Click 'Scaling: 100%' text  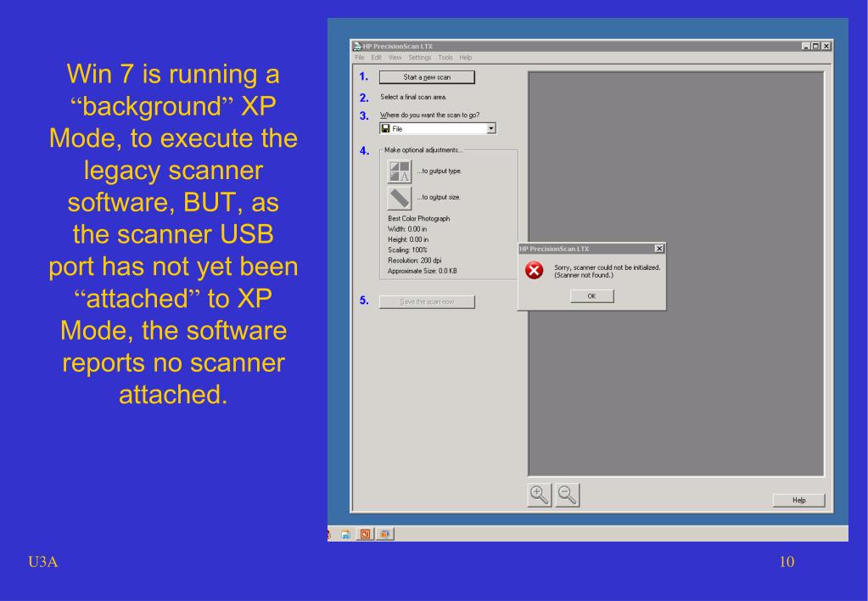[407, 250]
